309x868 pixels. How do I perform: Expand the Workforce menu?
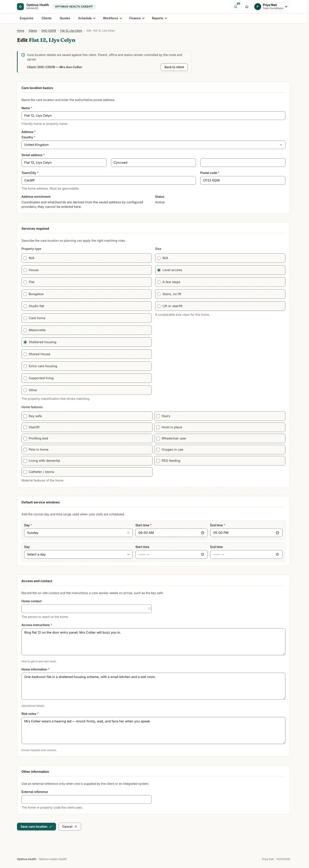click(112, 18)
